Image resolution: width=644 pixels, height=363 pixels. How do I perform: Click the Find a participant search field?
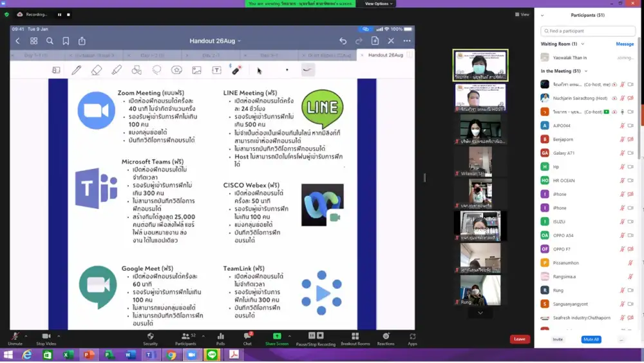tap(589, 31)
